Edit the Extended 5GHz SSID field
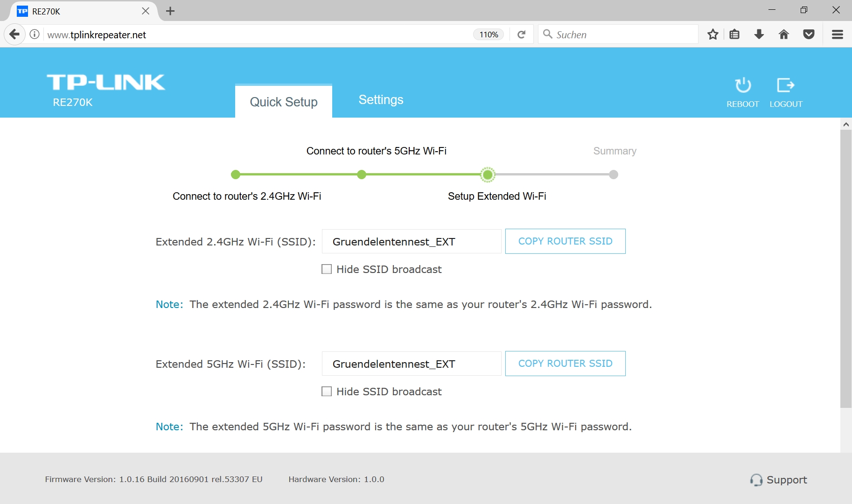 coord(412,364)
